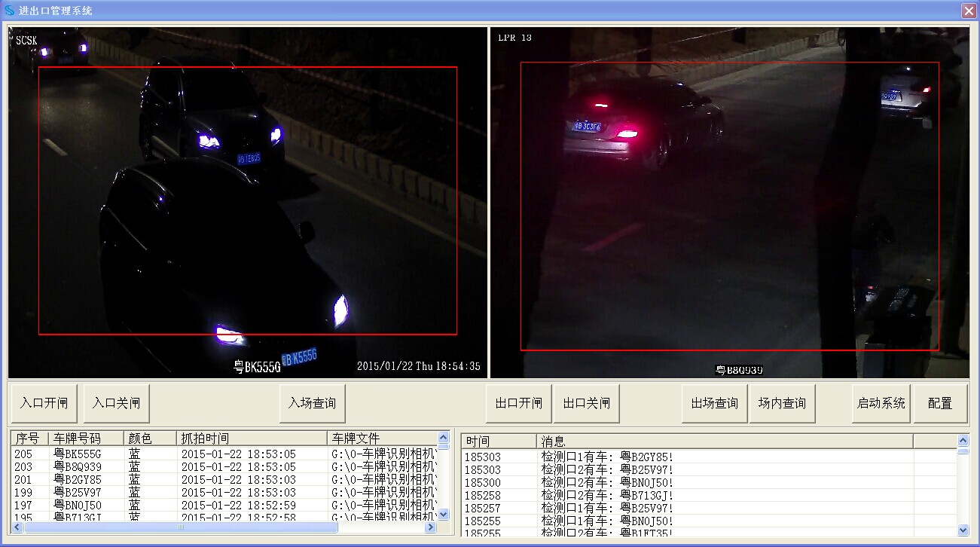Click the app logo icon in title bar
Screen dimensions: 980x547
(10, 11)
